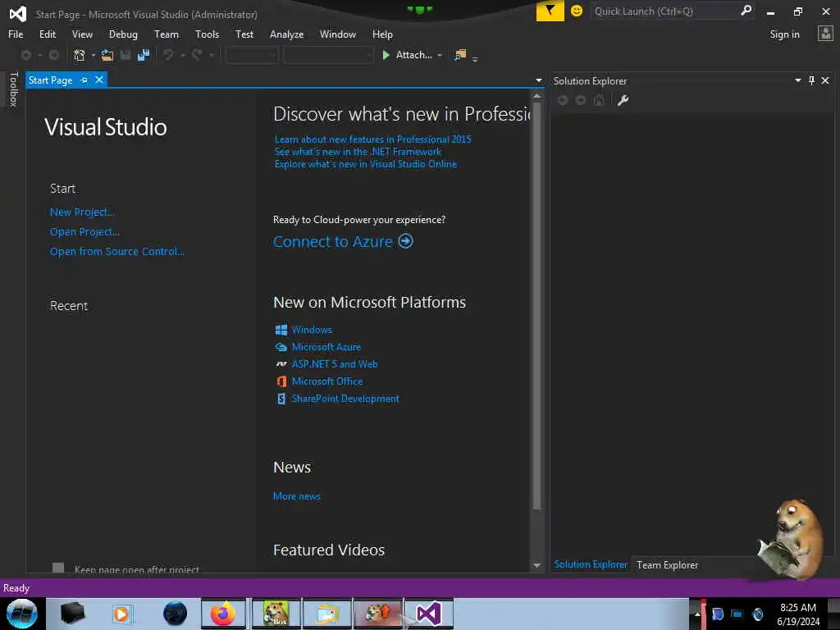Click the New Project toolbar icon
Viewport: 840px width, 630px height.
tap(80, 55)
